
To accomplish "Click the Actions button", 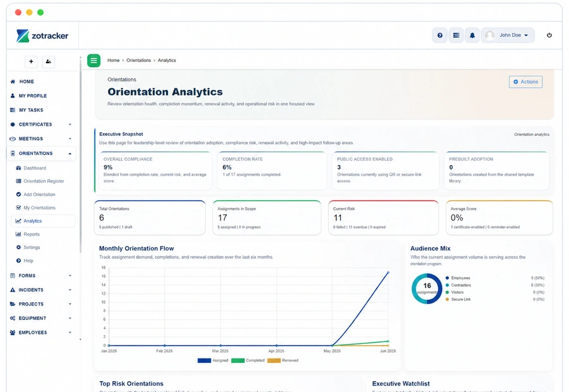I will (x=526, y=82).
